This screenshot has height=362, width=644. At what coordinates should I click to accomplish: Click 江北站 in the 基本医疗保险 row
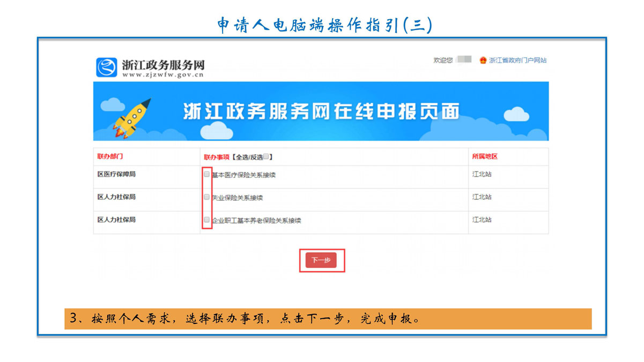[482, 174]
